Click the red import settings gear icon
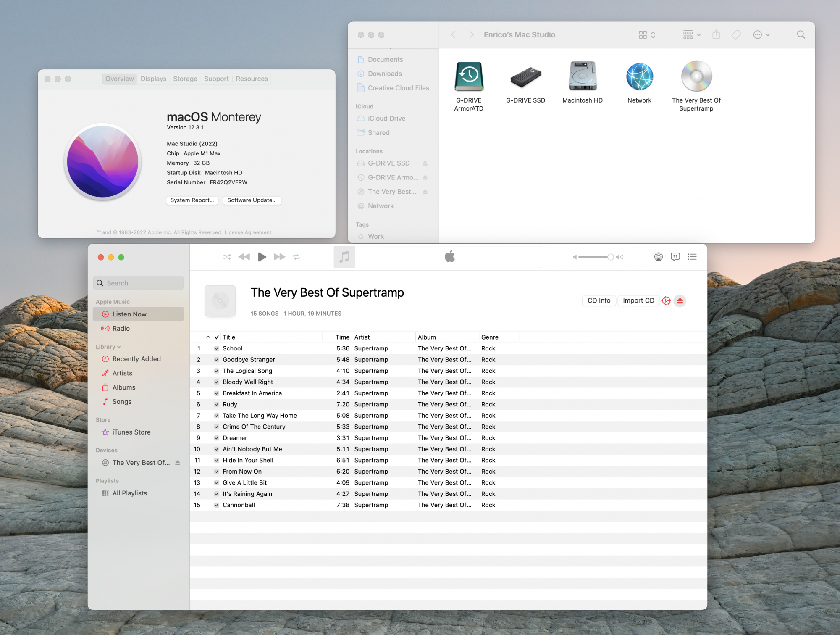This screenshot has height=635, width=840. pos(666,300)
